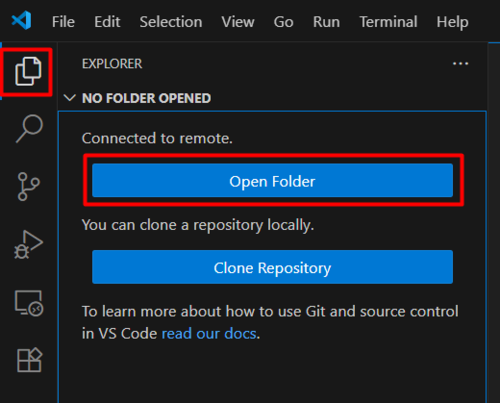Open the Run menu
The width and height of the screenshot is (500, 403).
(326, 22)
